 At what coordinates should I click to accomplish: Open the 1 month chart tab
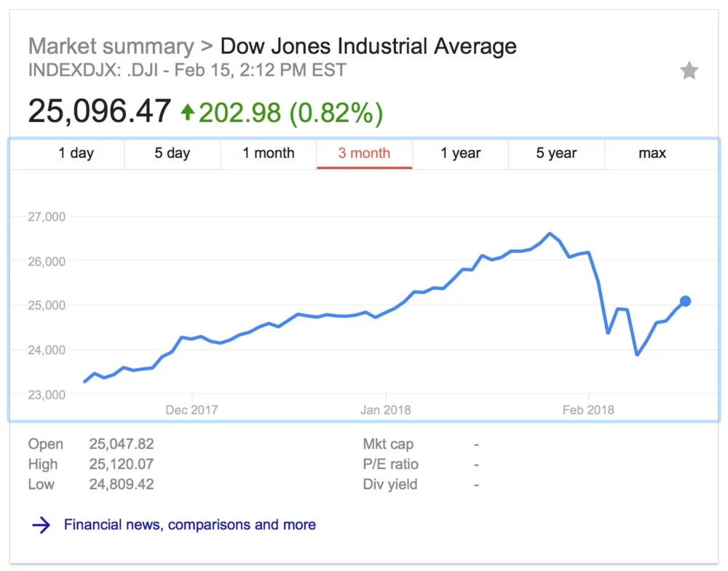coord(269,153)
